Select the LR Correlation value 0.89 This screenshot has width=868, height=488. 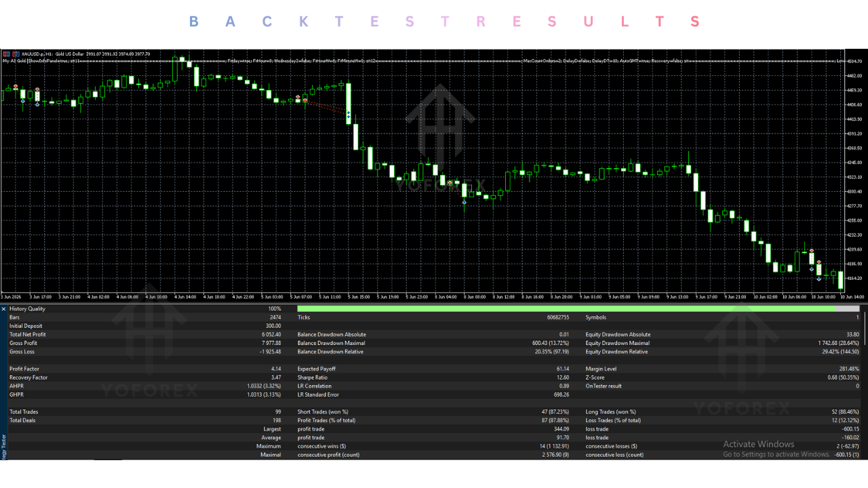click(x=565, y=386)
